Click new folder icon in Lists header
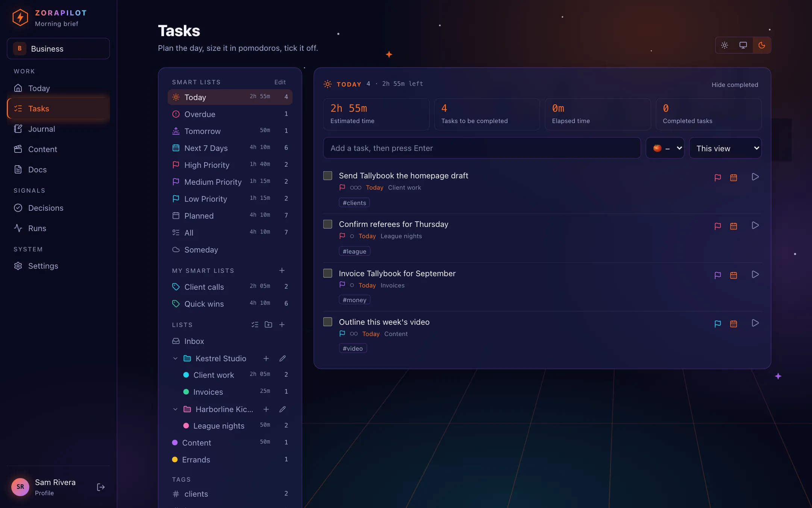This screenshot has width=812, height=508. pyautogui.click(x=268, y=324)
